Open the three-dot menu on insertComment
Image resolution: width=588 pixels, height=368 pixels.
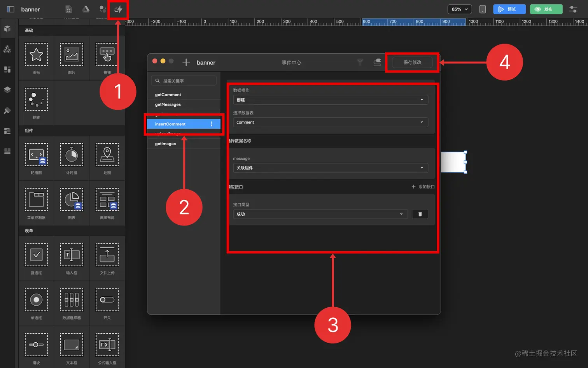[x=212, y=124]
